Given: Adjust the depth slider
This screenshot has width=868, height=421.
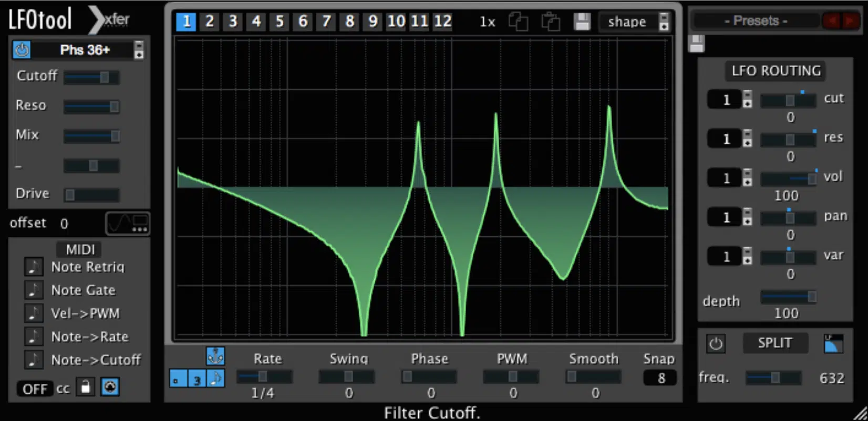Looking at the screenshot, I should [789, 297].
